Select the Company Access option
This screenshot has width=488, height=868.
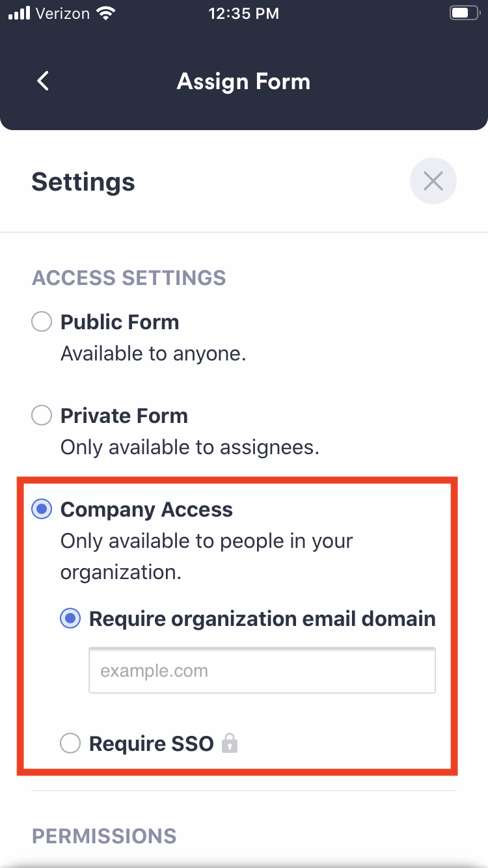(41, 509)
